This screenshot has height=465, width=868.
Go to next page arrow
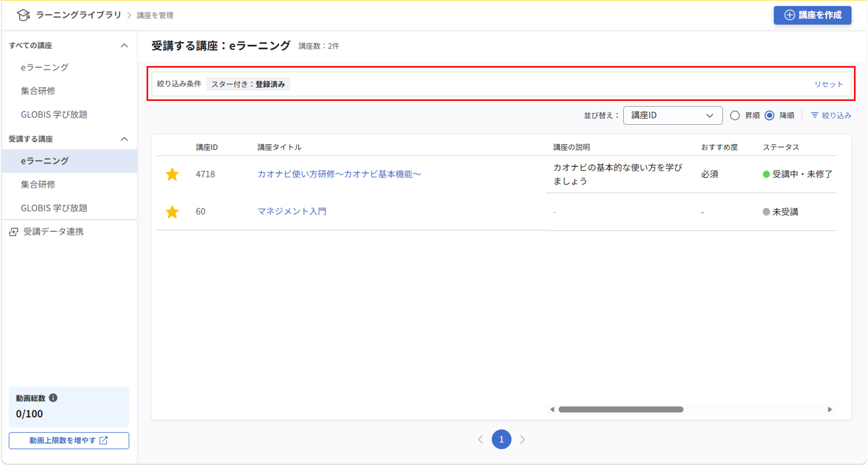(x=523, y=439)
